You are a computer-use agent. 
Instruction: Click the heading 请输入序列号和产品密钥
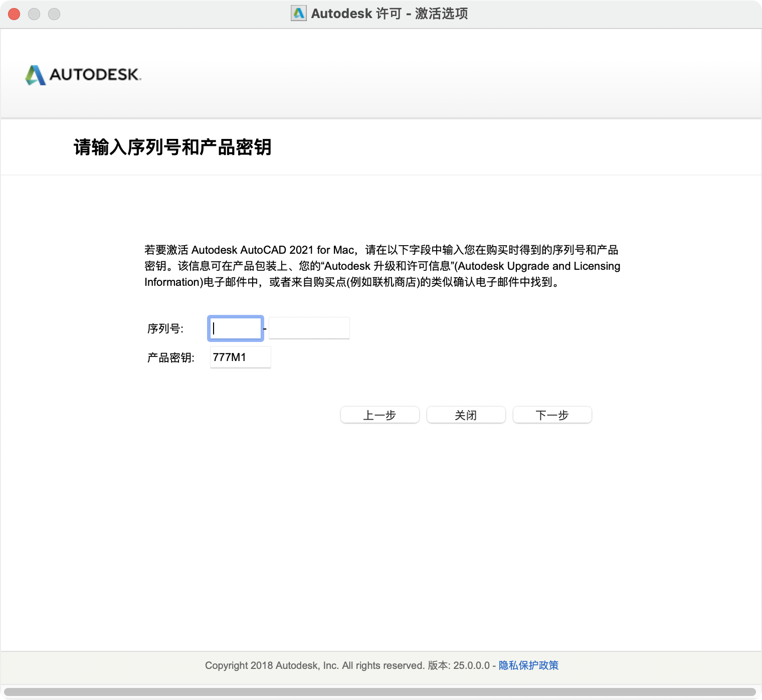coord(172,147)
